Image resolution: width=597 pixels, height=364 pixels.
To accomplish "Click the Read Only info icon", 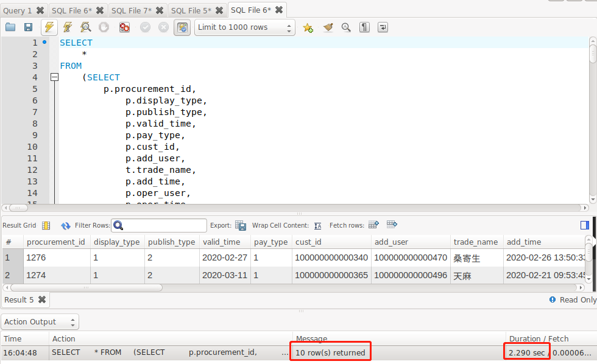I will [x=553, y=299].
